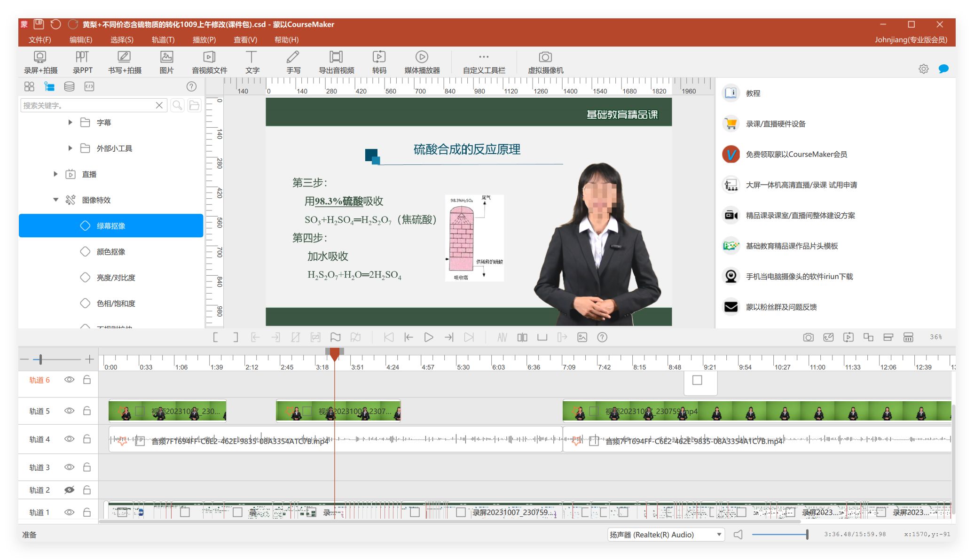Click the 基础教育精品课作品片头模板 link
974x560 pixels.
(x=792, y=246)
